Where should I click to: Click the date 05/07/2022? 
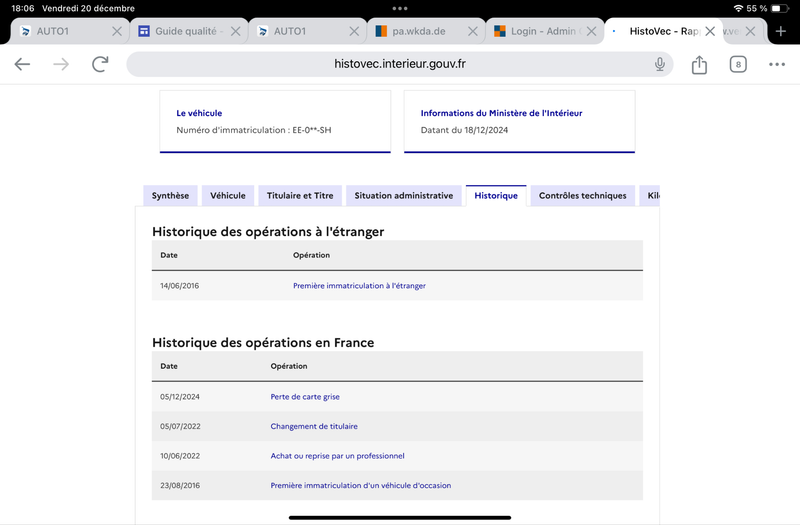click(180, 427)
